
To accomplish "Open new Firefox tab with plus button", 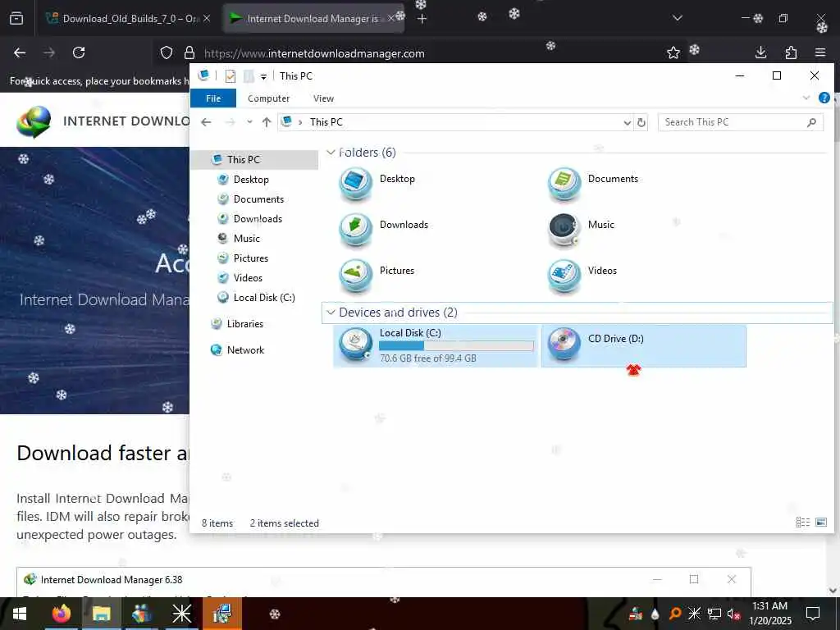I will tap(422, 19).
